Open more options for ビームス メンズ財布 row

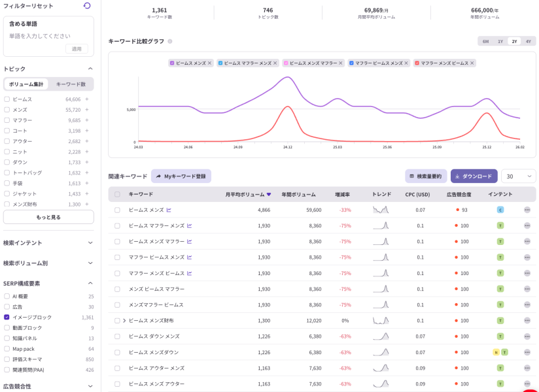[x=527, y=321]
